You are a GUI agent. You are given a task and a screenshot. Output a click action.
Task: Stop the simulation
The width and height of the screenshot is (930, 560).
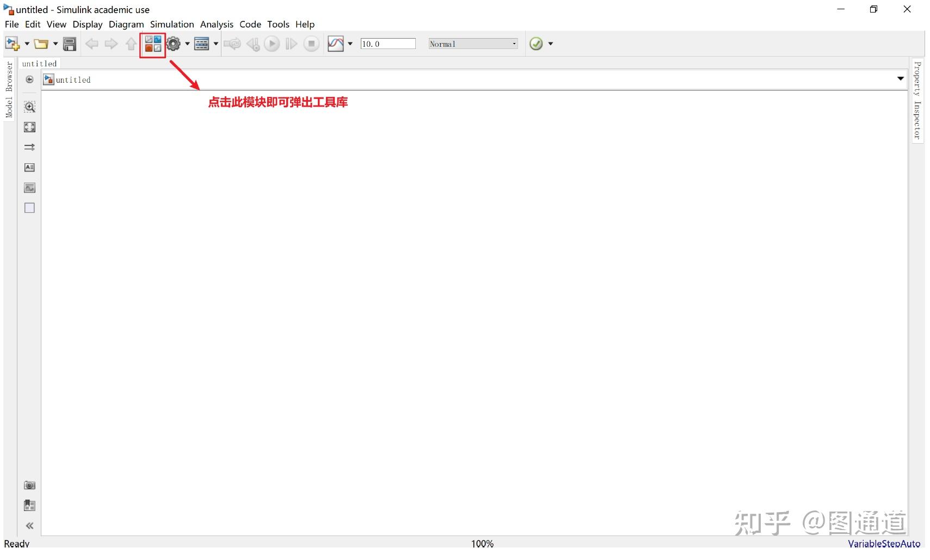tap(311, 44)
